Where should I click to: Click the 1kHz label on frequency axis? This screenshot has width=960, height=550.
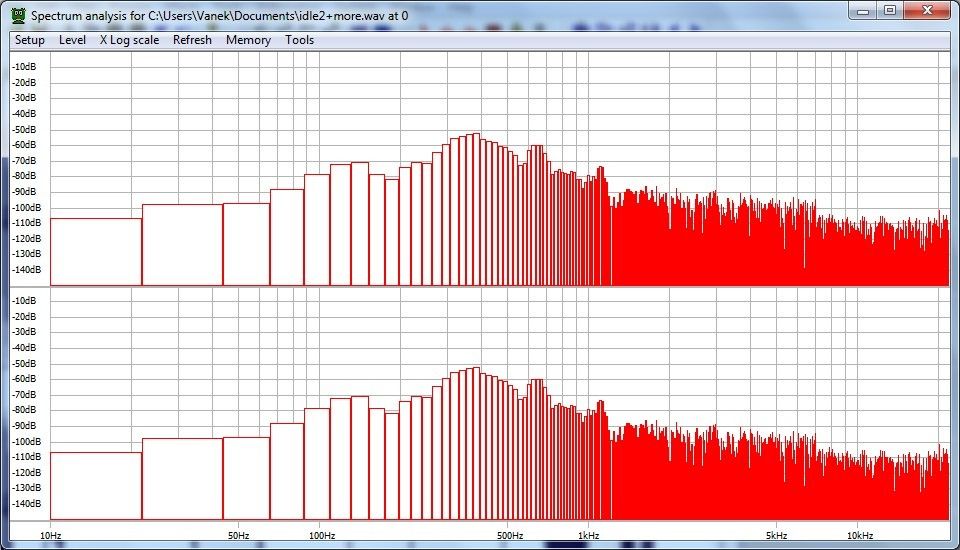click(x=588, y=535)
